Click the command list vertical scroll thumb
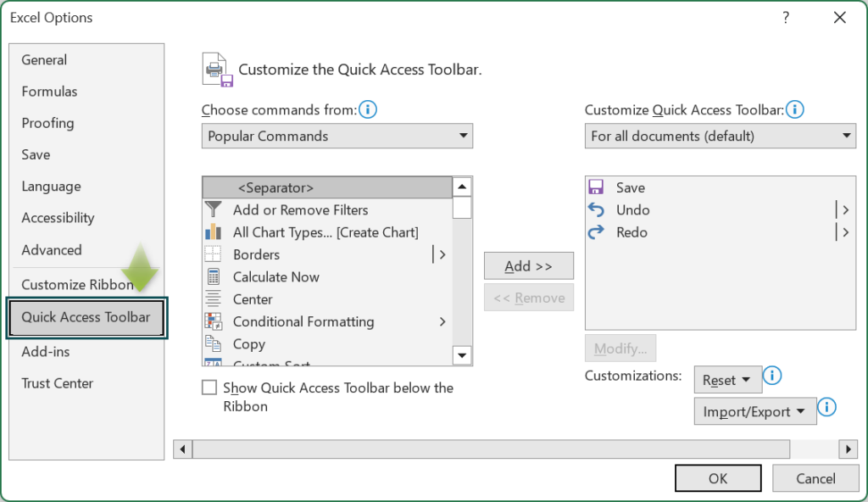Screen dimensions: 868x502 pyautogui.click(x=462, y=208)
